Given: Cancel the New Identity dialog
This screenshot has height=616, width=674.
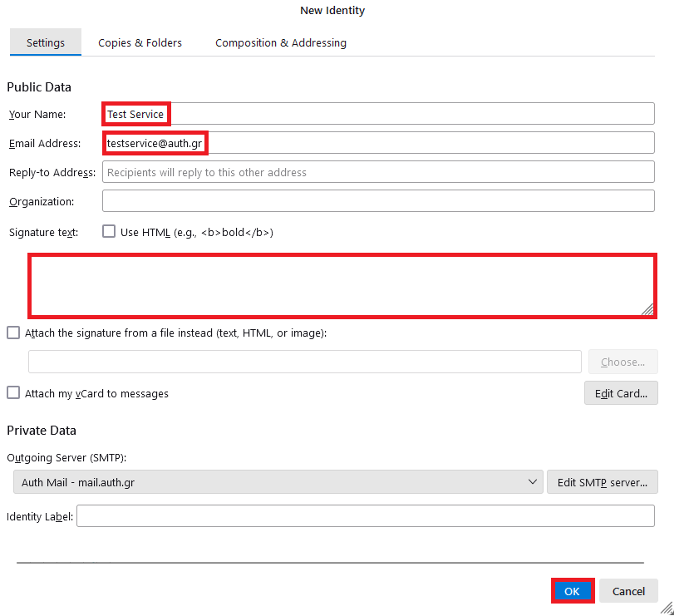Looking at the screenshot, I should [x=628, y=591].
